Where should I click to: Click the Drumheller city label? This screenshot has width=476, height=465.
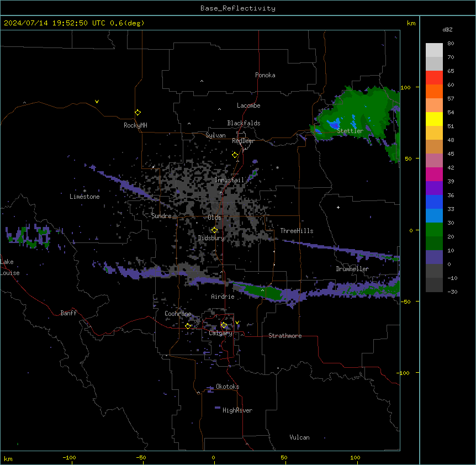pos(352,269)
